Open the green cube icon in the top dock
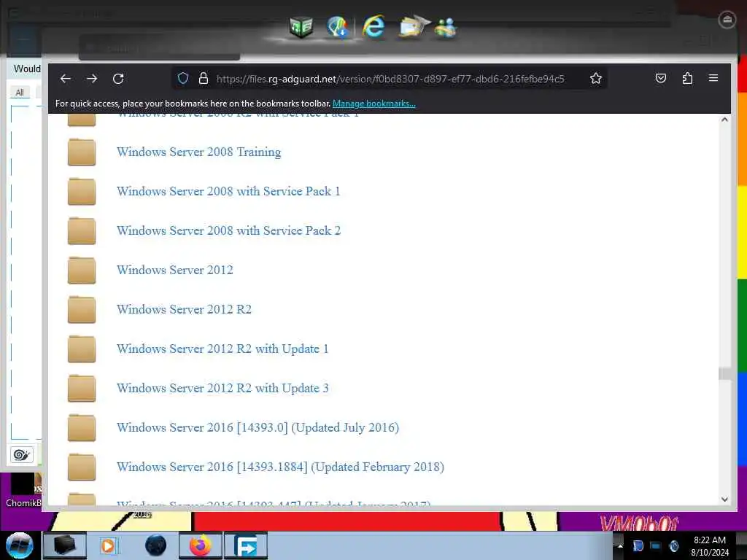The width and height of the screenshot is (747, 560). click(301, 27)
